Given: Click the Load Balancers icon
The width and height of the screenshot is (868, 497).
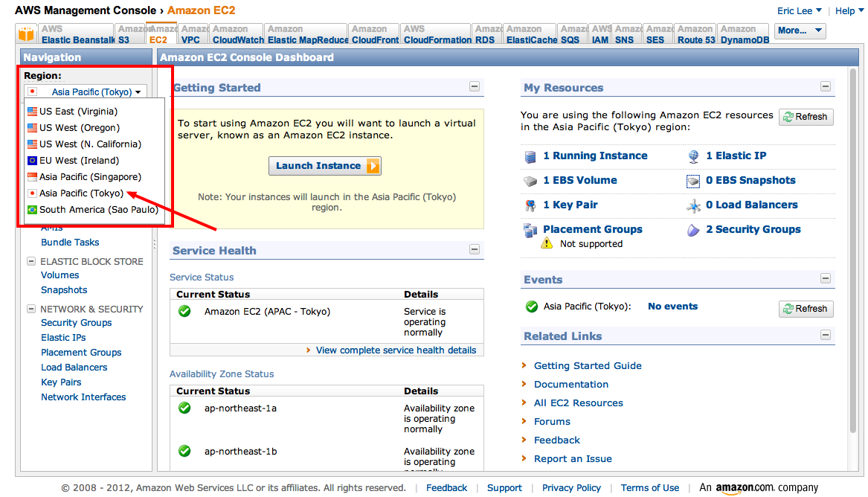Looking at the screenshot, I should pos(693,206).
